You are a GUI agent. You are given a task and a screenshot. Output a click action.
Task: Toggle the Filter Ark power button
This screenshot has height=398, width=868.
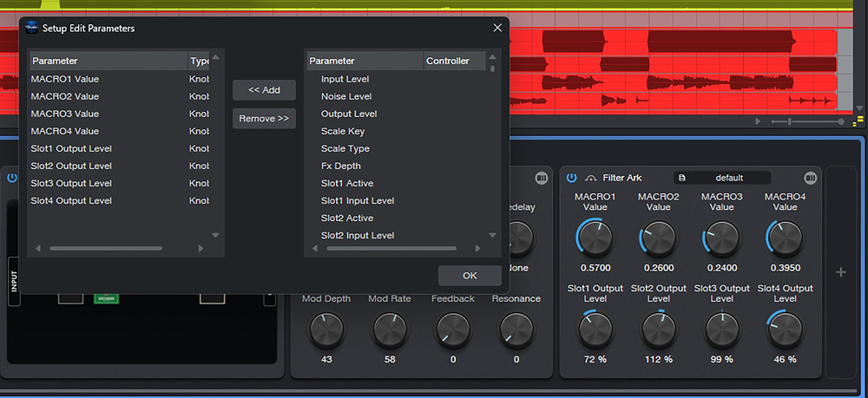(x=572, y=178)
